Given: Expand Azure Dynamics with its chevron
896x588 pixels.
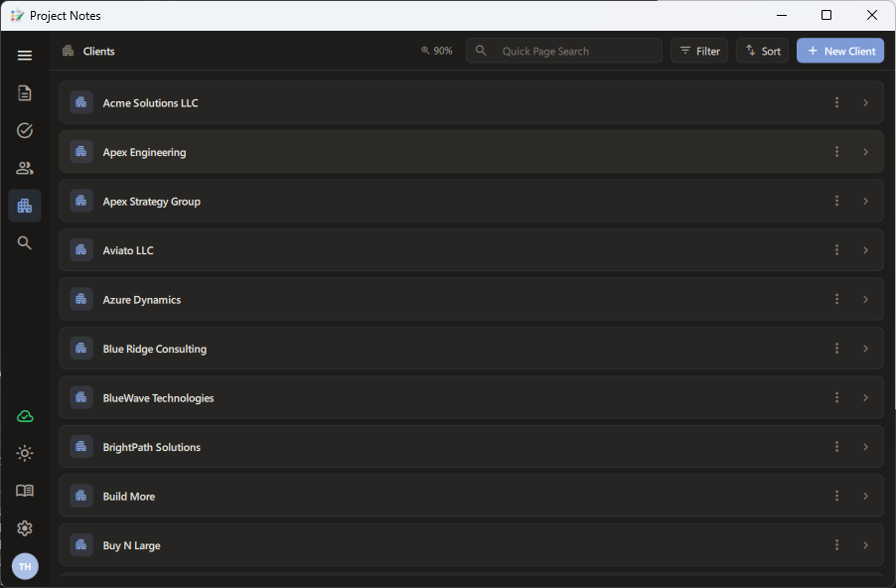Looking at the screenshot, I should (x=866, y=299).
